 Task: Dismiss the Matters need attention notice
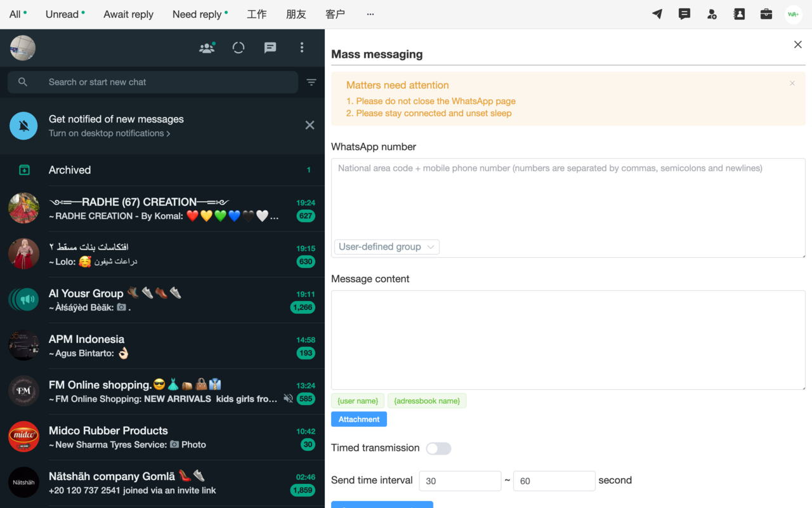click(792, 83)
